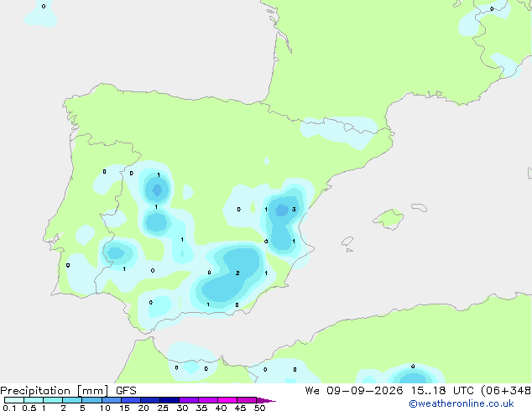Click the 35–40 mm violet legend swatch
Viewport: 532px width, 411px height.
tap(208, 400)
